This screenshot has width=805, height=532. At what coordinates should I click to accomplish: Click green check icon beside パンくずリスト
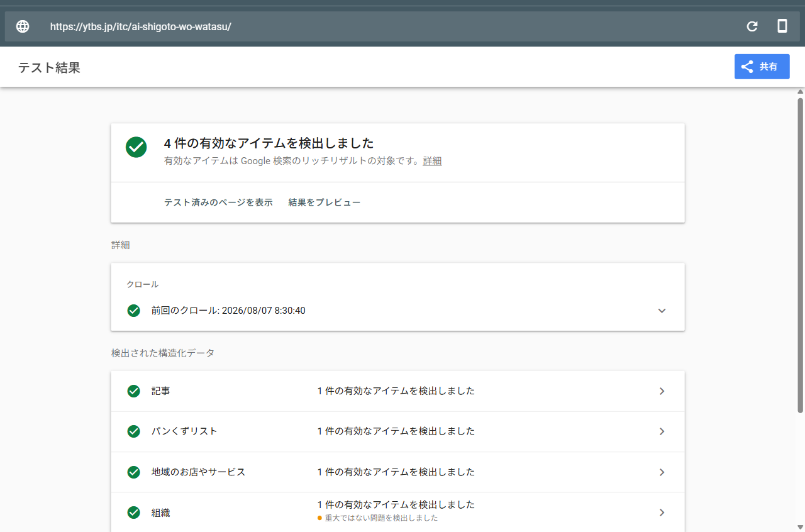coord(133,431)
